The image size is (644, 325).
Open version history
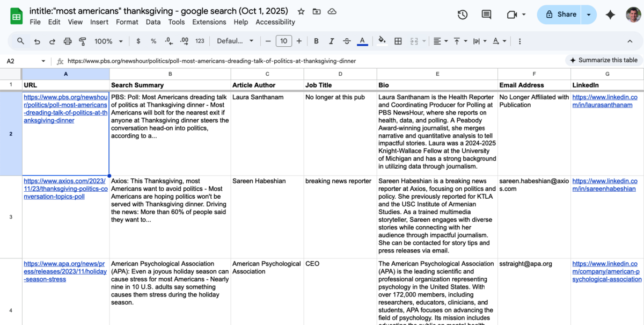click(x=462, y=15)
